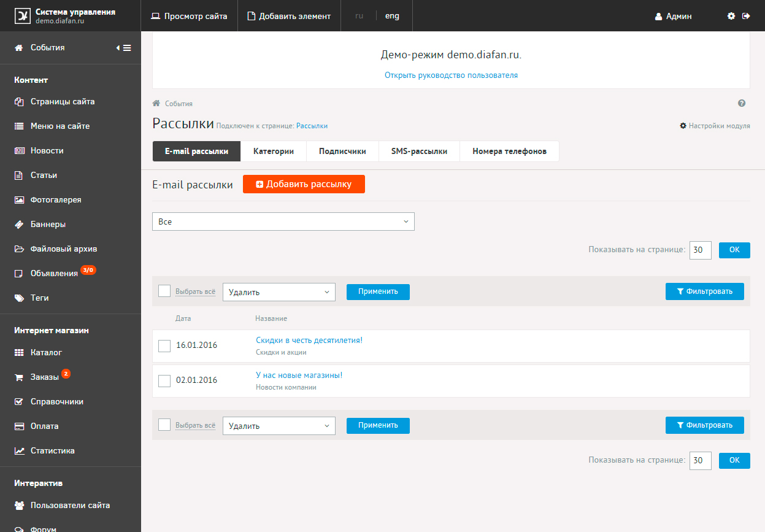Click the Меню на сайте list icon
Screen dimensions: 765x532
click(18, 126)
